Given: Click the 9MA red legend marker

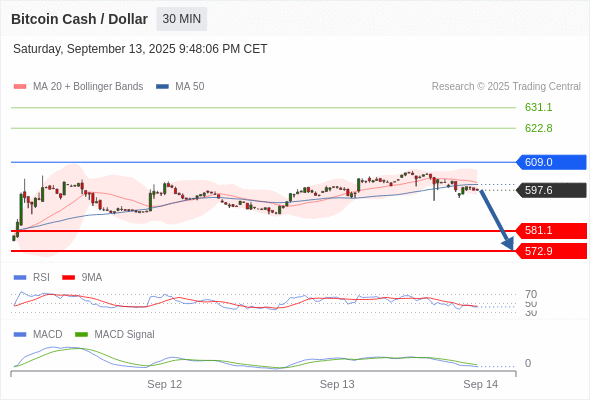Looking at the screenshot, I should point(68,277).
